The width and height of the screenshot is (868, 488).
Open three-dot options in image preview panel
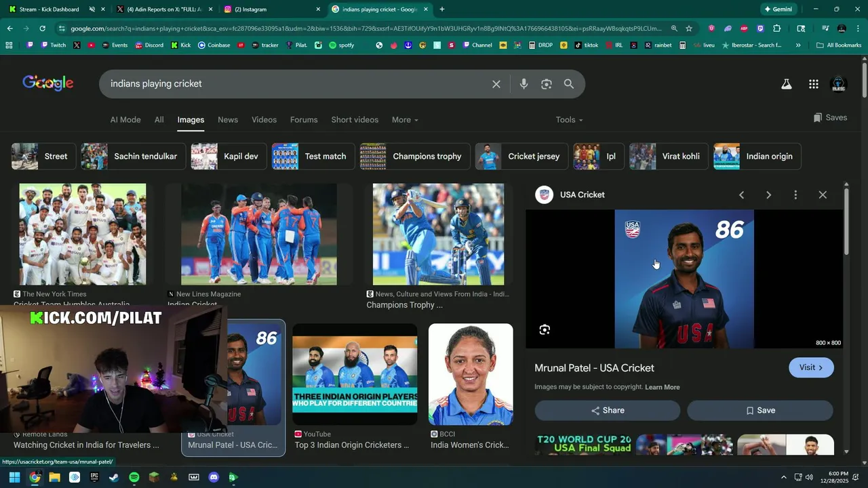click(x=795, y=195)
